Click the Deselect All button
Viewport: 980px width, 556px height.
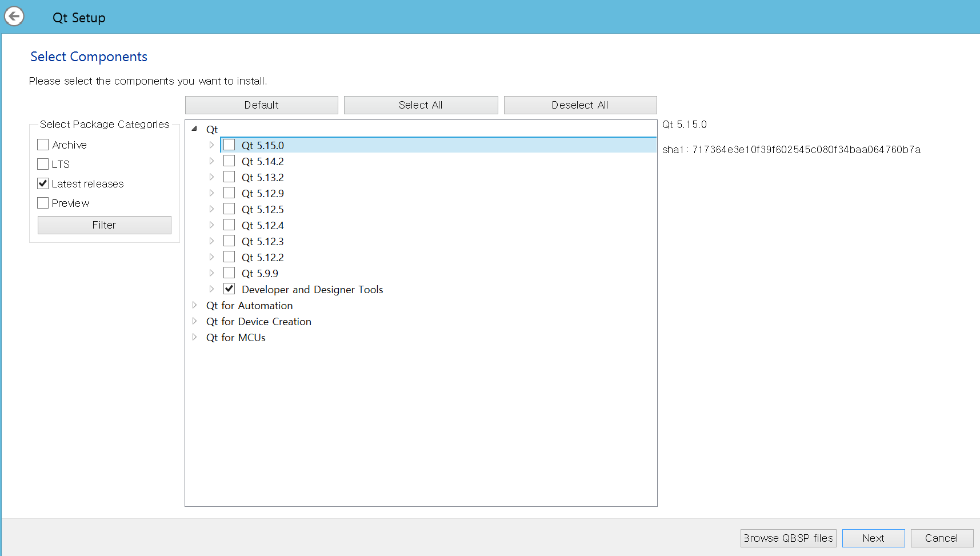click(581, 105)
